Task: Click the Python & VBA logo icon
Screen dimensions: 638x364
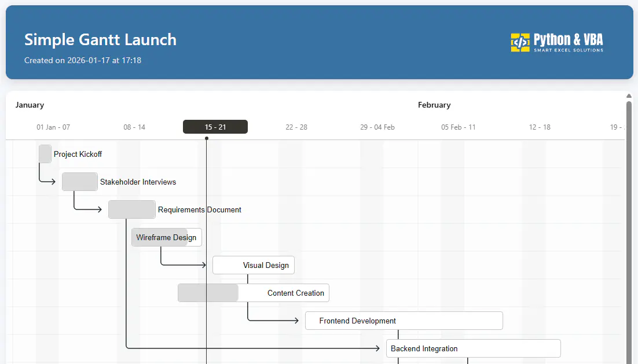Action: point(520,42)
